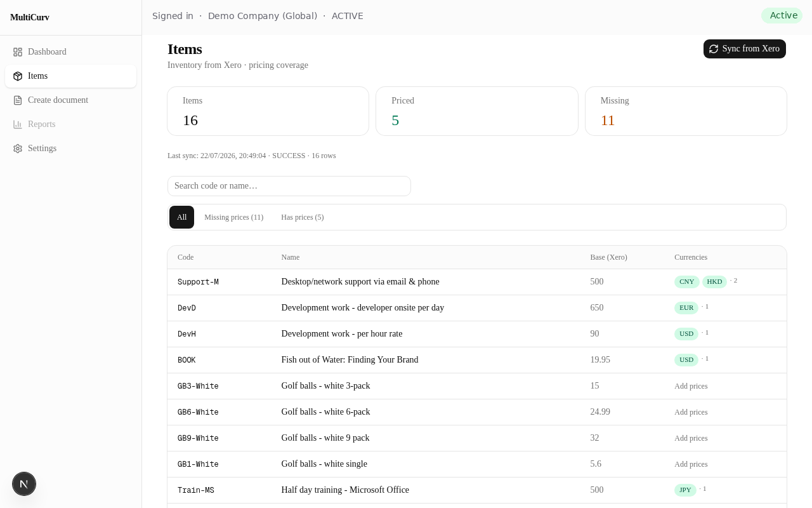This screenshot has width=812, height=508.
Task: Click Add prices for GB9-White
Action: click(x=691, y=438)
